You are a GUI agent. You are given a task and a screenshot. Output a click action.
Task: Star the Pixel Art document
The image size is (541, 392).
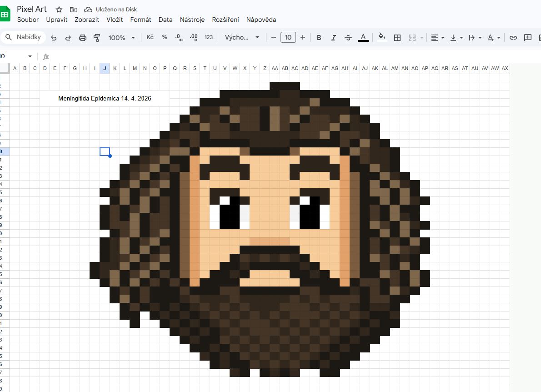[x=59, y=10]
